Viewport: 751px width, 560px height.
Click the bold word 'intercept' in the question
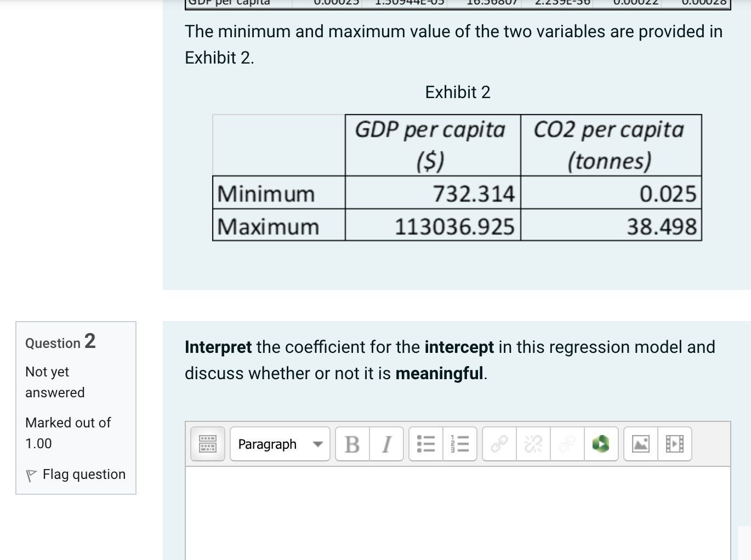(x=459, y=347)
